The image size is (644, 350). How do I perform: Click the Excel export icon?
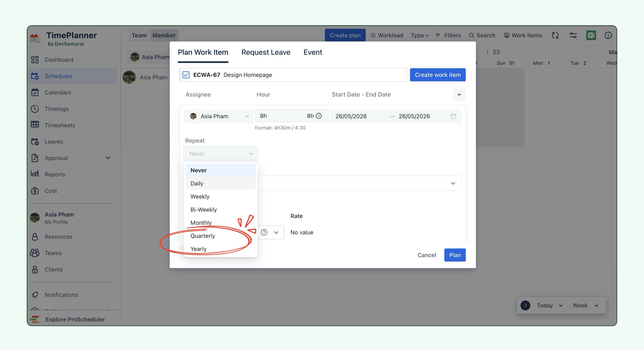(591, 35)
